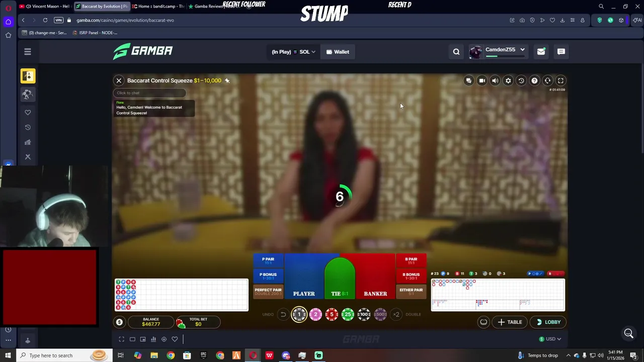
Task: Select the red 5 chip
Action: pyautogui.click(x=332, y=315)
